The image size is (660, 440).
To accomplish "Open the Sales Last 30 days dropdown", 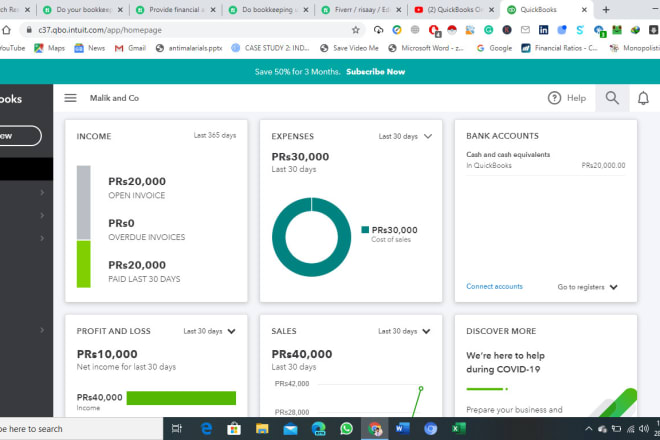I will pyautogui.click(x=404, y=331).
